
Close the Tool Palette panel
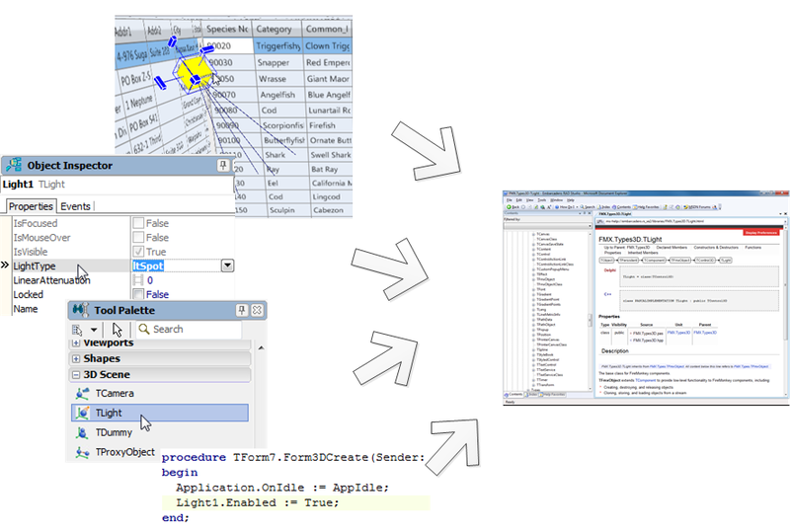257,310
